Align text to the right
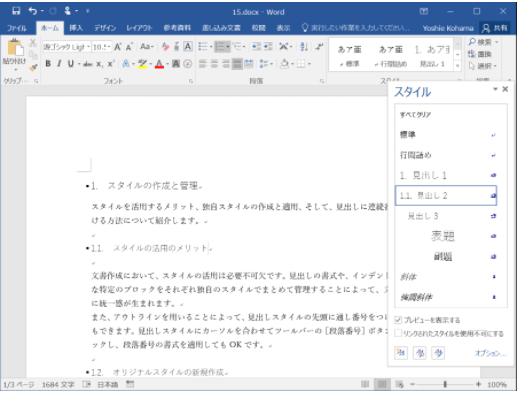The image size is (519, 395). (x=226, y=64)
